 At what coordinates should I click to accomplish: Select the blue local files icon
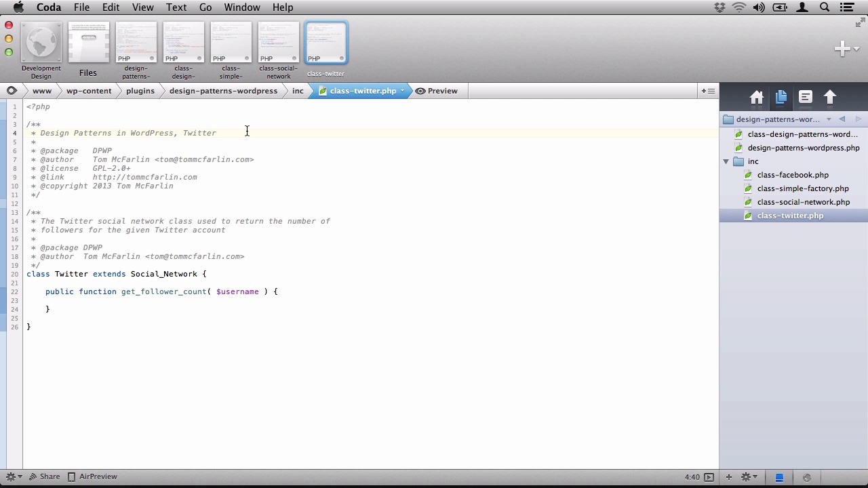(x=779, y=477)
